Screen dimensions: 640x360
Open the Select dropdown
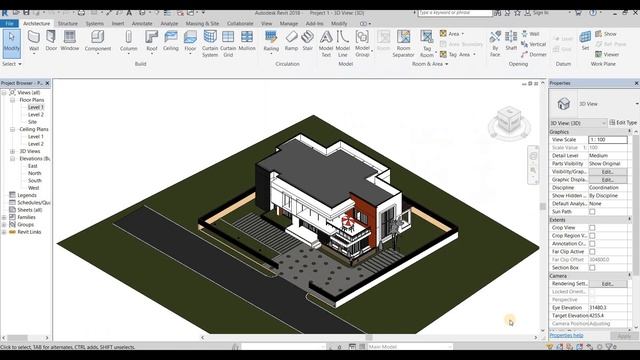tap(12, 64)
